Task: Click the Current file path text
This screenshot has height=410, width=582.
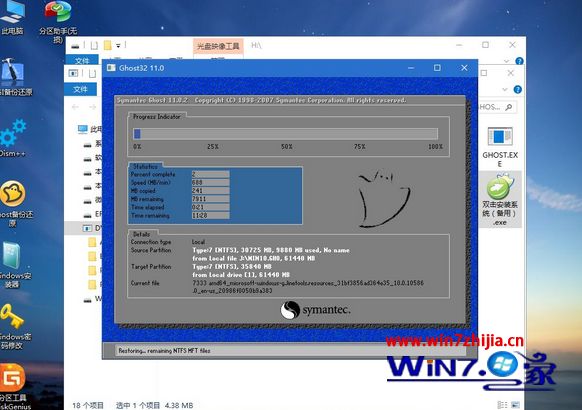Action: click(308, 287)
